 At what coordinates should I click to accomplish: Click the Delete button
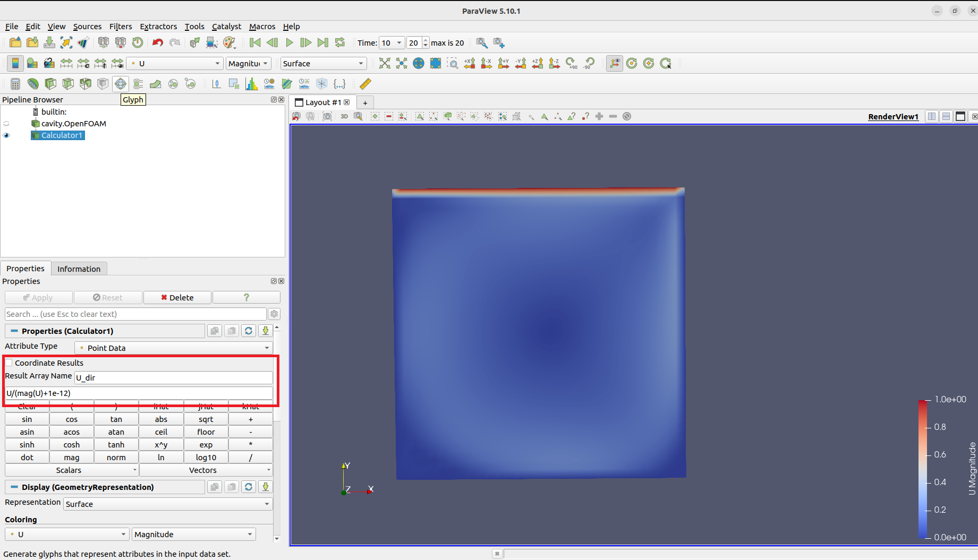pyautogui.click(x=177, y=298)
